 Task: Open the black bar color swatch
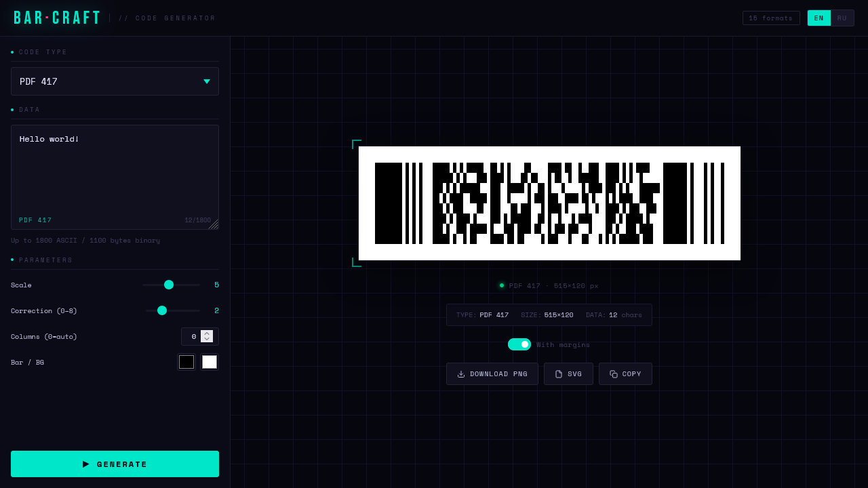[186, 362]
